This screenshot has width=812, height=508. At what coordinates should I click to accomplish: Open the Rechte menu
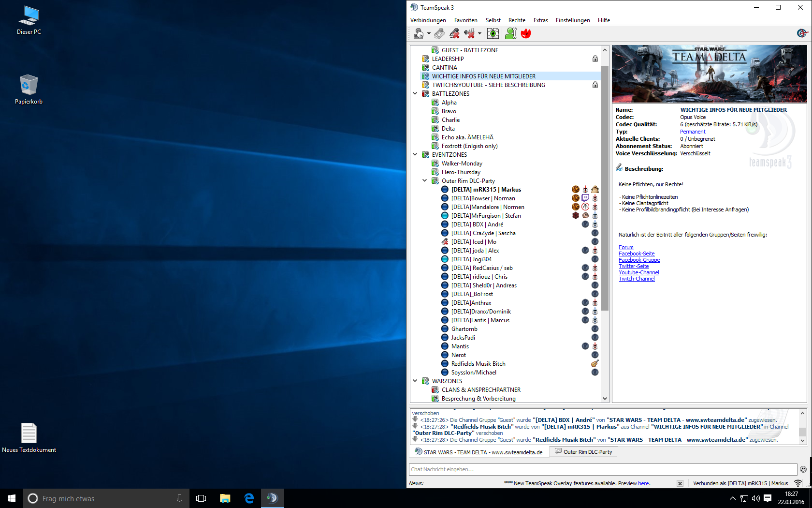(x=517, y=20)
